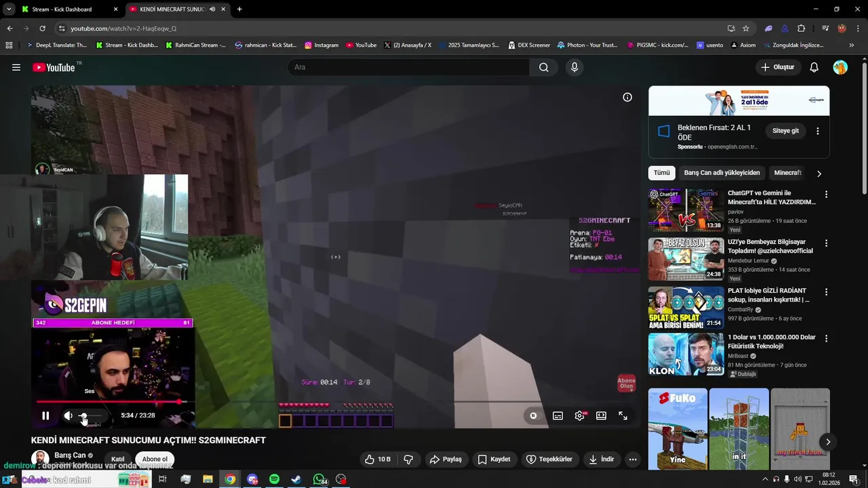The width and height of the screenshot is (868, 488).
Task: Subscribe with the Abone ol button
Action: coord(155,459)
